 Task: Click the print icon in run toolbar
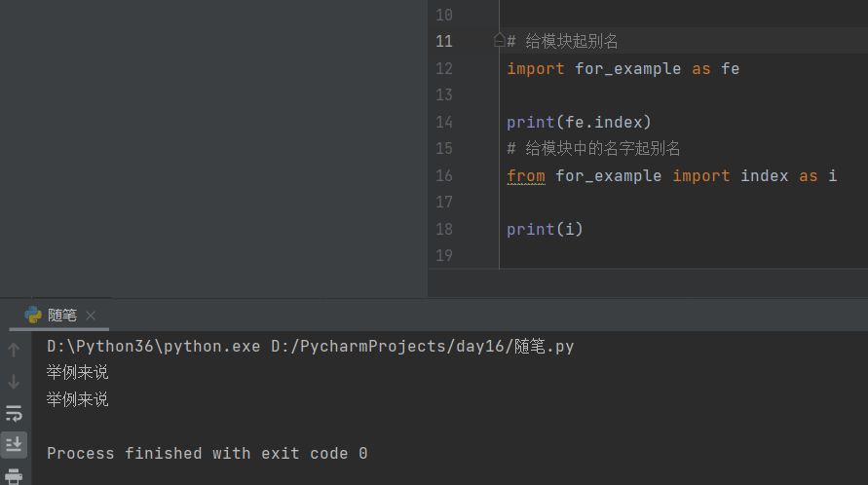14,476
